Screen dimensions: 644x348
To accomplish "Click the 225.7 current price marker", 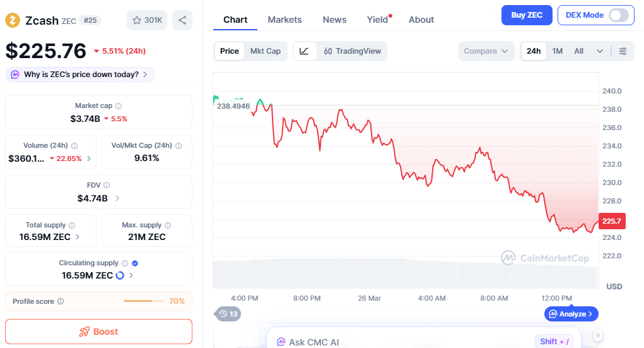I will click(x=612, y=221).
